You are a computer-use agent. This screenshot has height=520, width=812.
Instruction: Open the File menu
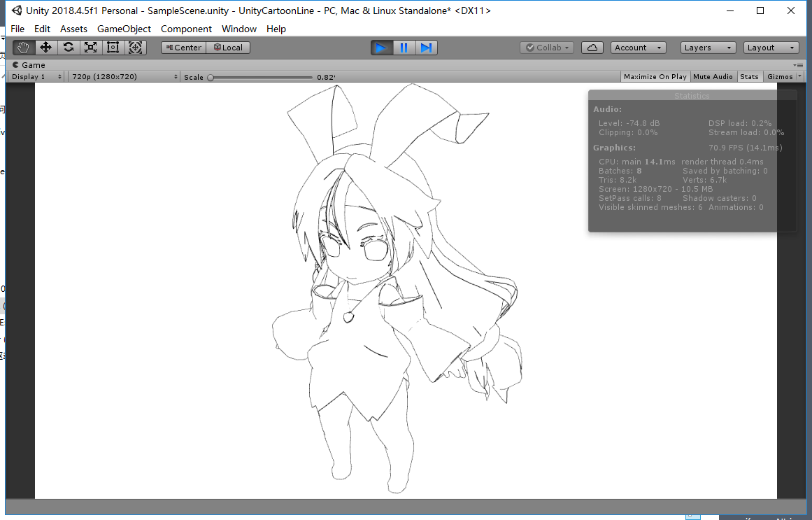17,29
